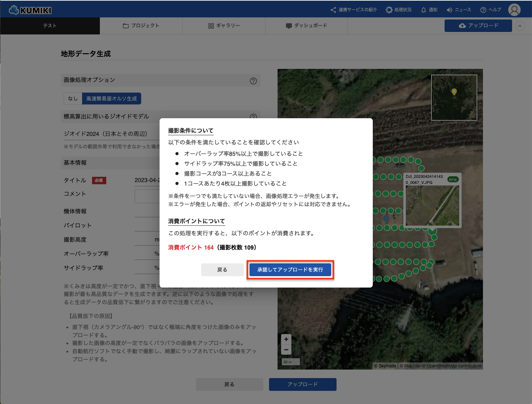Open the 連携サービスの紹介 share icon
This screenshot has width=532, height=404.
click(x=333, y=10)
